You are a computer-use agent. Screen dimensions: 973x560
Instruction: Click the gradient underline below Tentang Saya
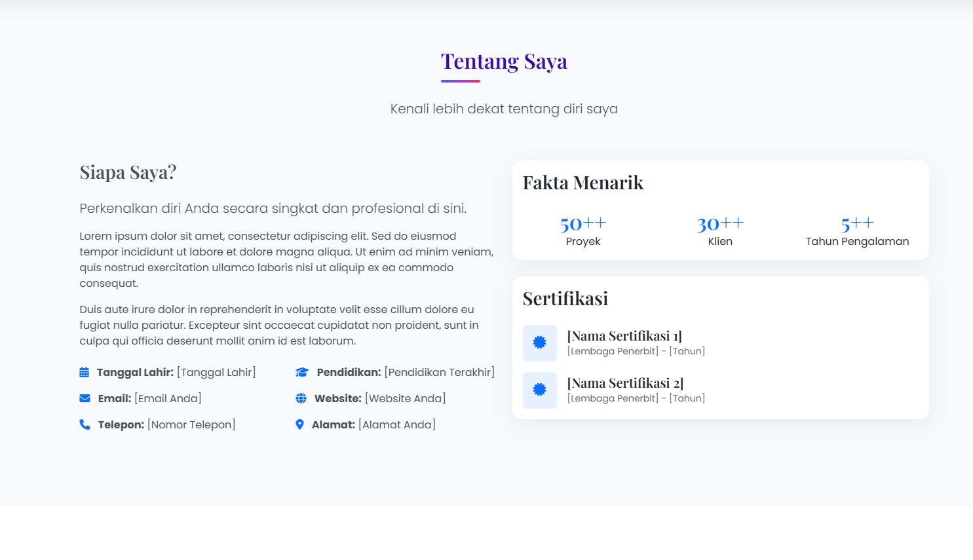(461, 80)
